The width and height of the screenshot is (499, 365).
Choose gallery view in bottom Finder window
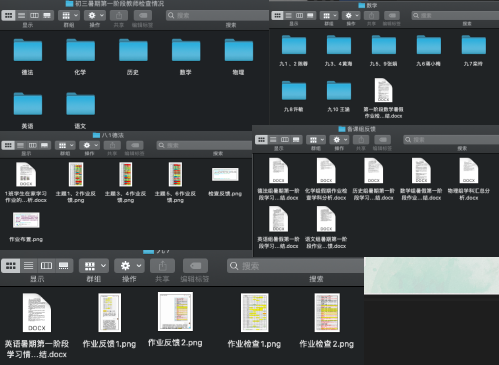[x=64, y=266]
